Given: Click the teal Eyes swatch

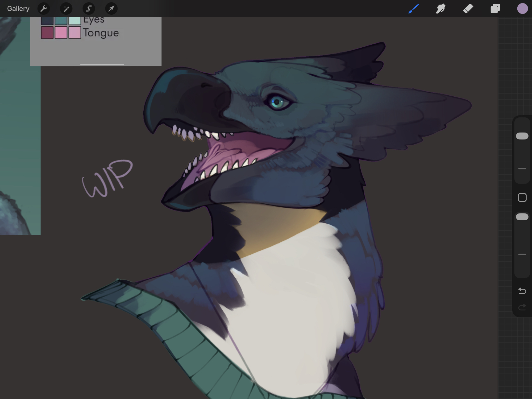Looking at the screenshot, I should (61, 21).
